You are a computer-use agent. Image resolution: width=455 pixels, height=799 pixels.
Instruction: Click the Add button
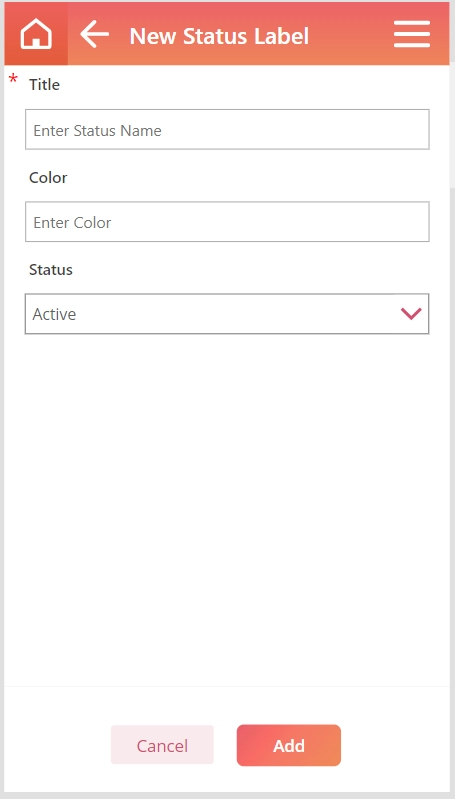point(289,745)
